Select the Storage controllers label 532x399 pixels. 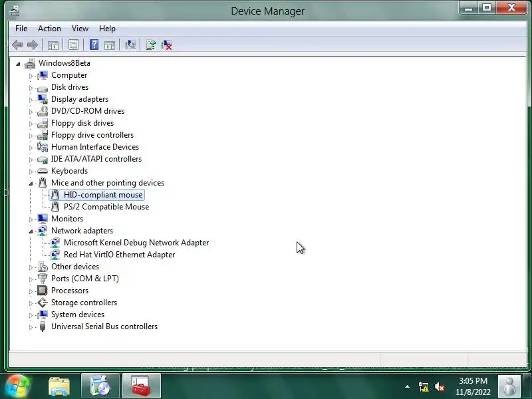(84, 303)
